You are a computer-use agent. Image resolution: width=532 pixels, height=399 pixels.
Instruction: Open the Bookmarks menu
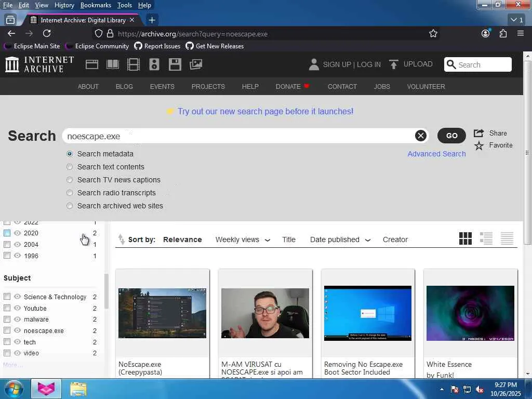coord(96,5)
